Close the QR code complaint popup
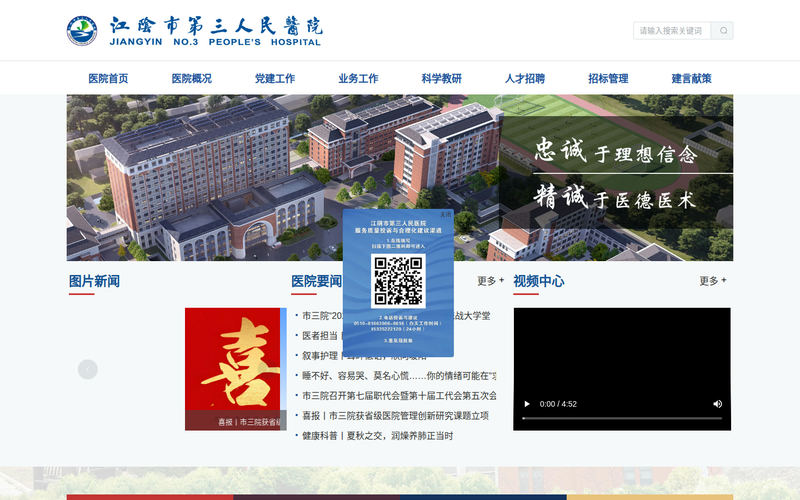Viewport: 800px width, 500px height. tap(446, 214)
